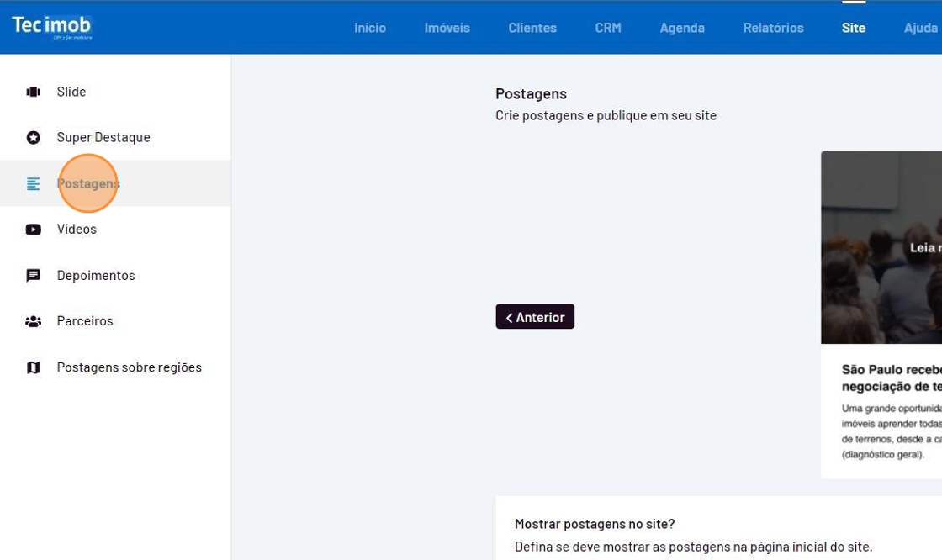Click the Vídeos play icon
The height and width of the screenshot is (560, 942).
(34, 229)
